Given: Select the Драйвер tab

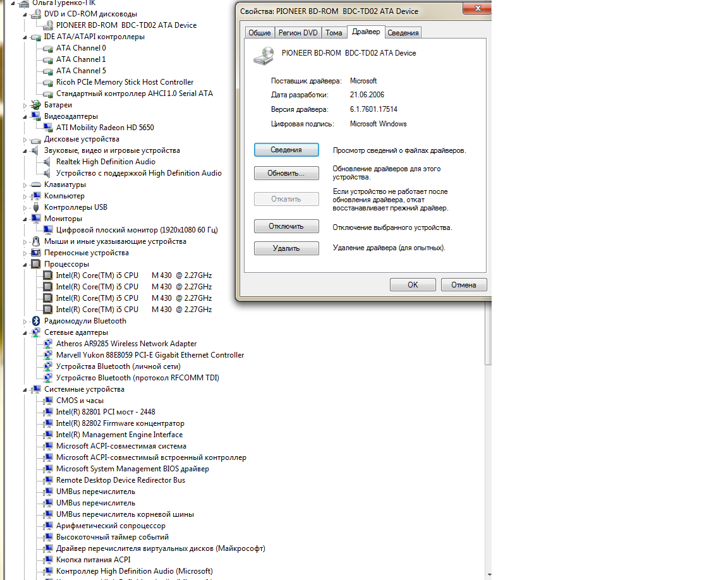Looking at the screenshot, I should [x=366, y=32].
